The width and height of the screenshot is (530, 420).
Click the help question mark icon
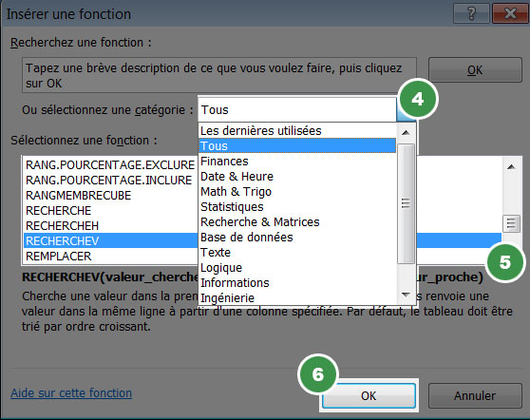[471, 13]
